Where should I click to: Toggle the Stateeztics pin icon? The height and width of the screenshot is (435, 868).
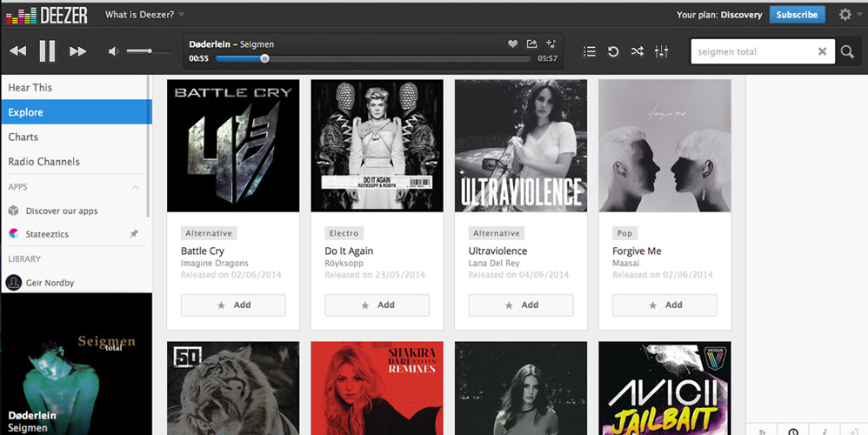point(134,233)
